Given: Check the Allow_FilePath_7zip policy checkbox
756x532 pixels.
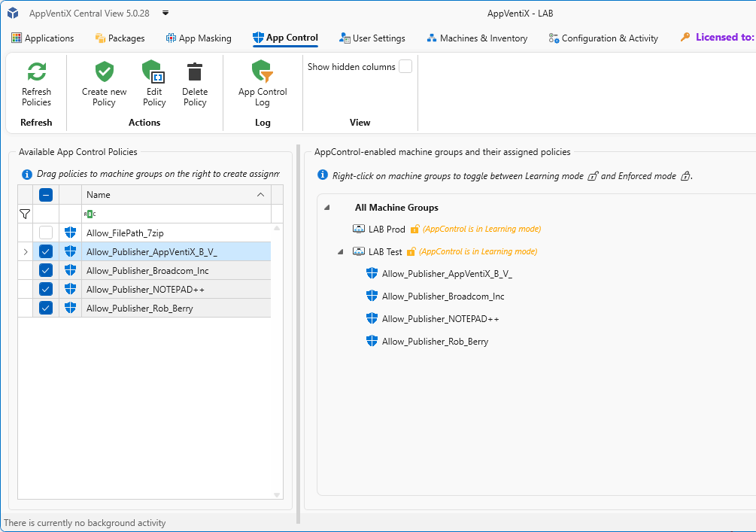Looking at the screenshot, I should pos(46,233).
